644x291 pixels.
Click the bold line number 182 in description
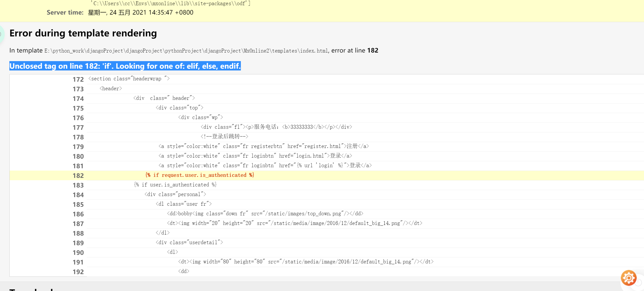[x=373, y=50]
